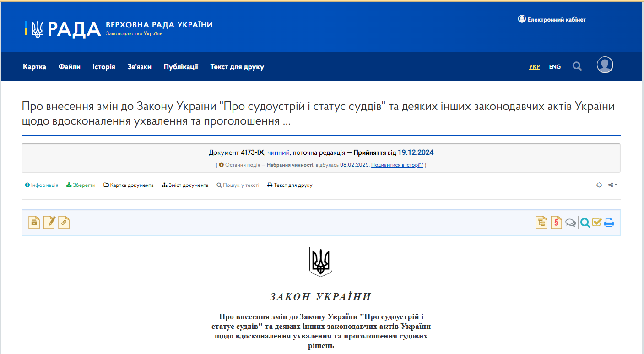Click the user avatar circle in the navbar
644x354 pixels.
[605, 65]
